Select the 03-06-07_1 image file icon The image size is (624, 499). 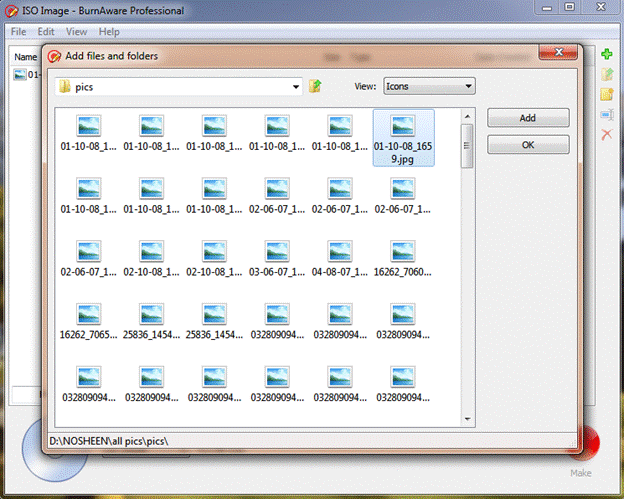click(277, 252)
